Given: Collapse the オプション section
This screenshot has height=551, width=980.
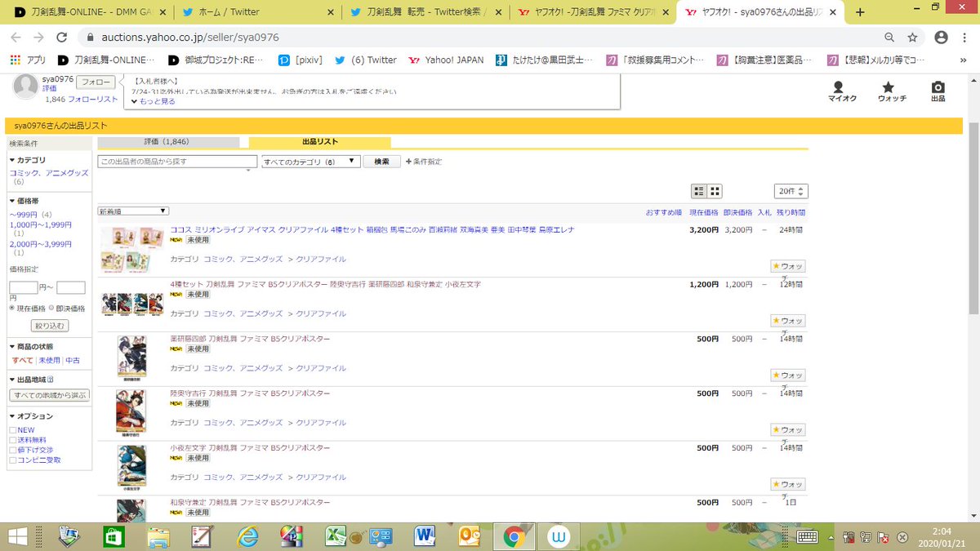Looking at the screenshot, I should click(x=30, y=416).
